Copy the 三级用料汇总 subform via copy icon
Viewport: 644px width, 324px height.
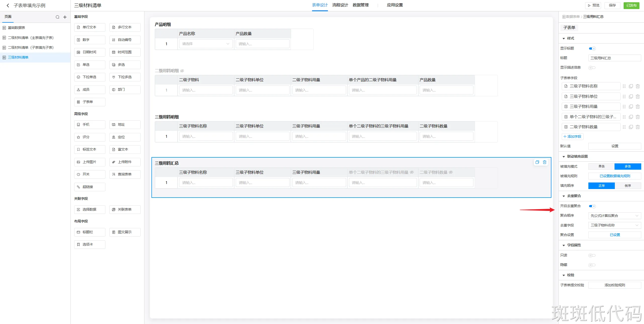(537, 162)
